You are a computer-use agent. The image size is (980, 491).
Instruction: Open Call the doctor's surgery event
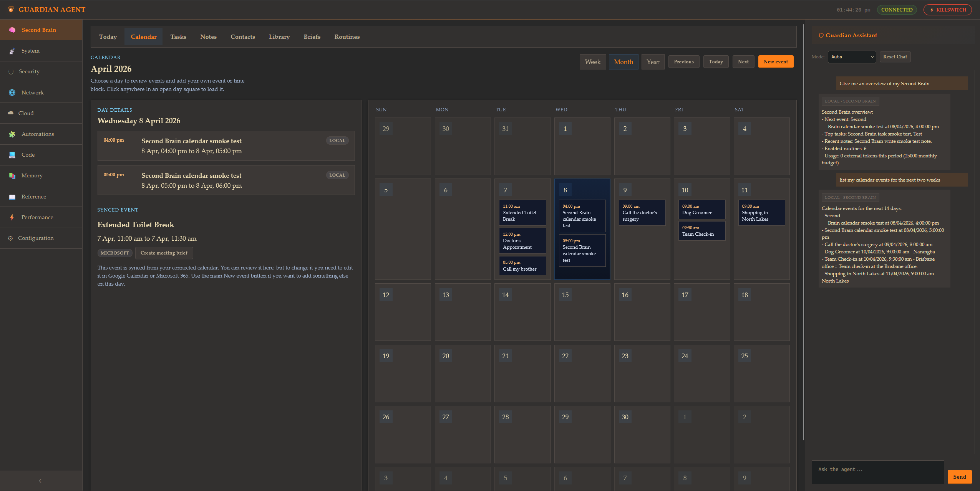tap(642, 213)
